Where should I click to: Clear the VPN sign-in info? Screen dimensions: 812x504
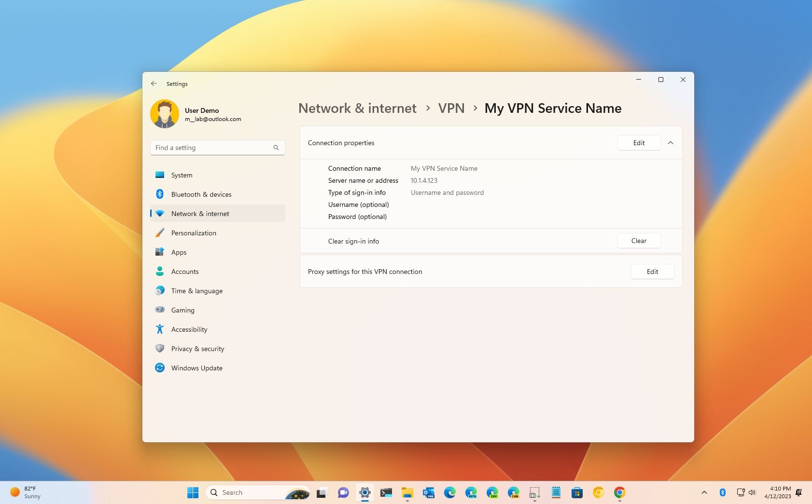click(x=639, y=241)
